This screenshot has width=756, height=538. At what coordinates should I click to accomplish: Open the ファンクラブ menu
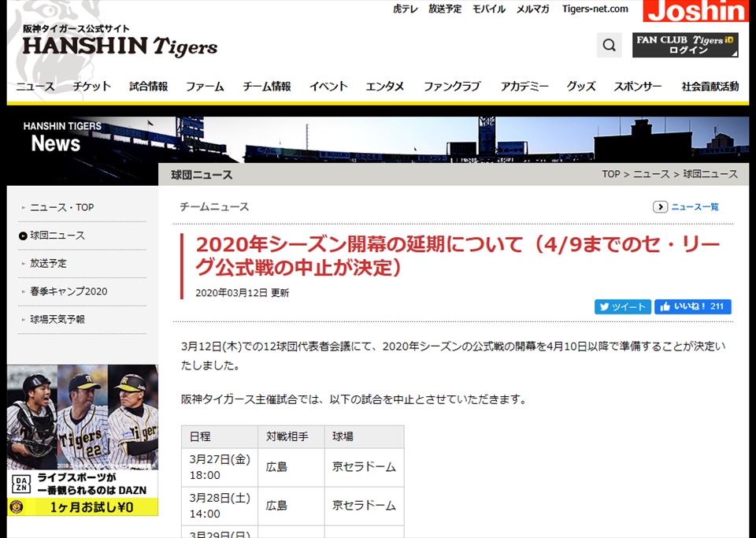pyautogui.click(x=452, y=87)
